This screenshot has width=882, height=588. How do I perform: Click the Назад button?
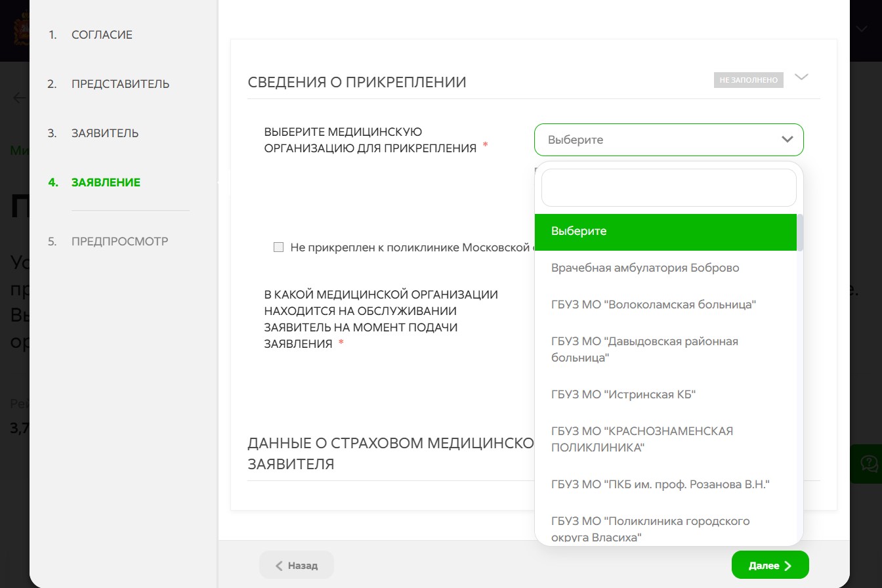click(296, 564)
